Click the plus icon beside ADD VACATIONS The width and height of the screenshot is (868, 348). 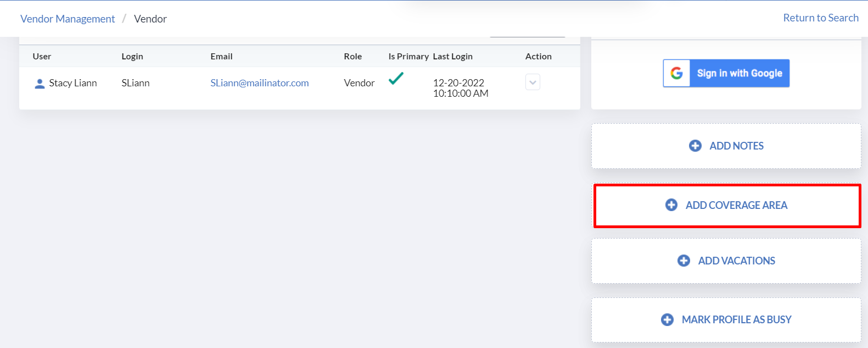(x=684, y=261)
